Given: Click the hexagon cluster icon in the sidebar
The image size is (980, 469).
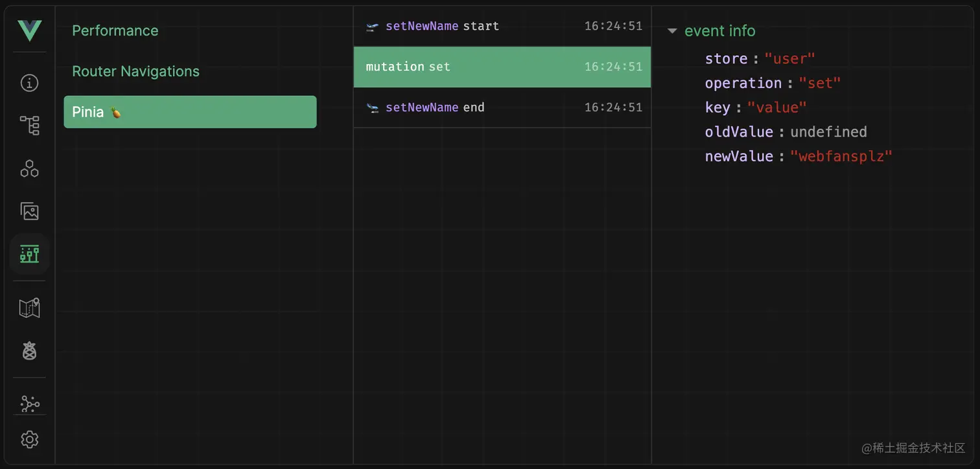Looking at the screenshot, I should point(29,168).
